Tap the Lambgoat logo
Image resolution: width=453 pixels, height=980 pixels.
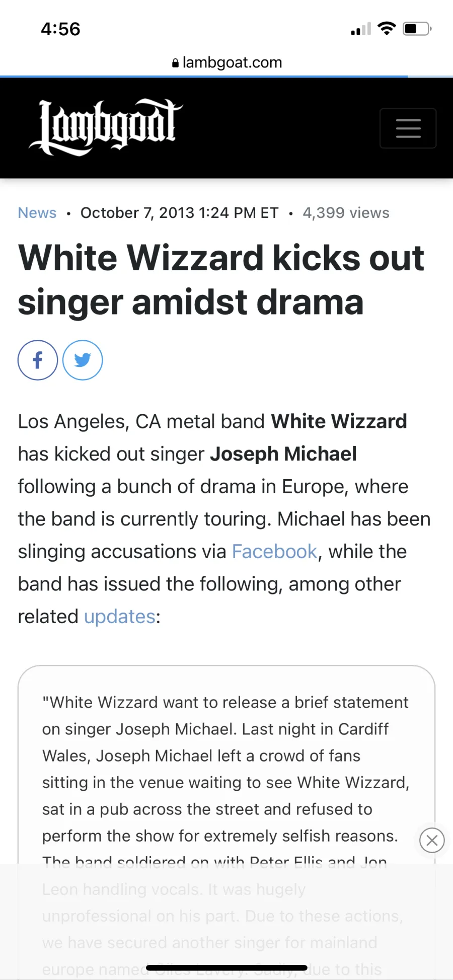point(106,127)
